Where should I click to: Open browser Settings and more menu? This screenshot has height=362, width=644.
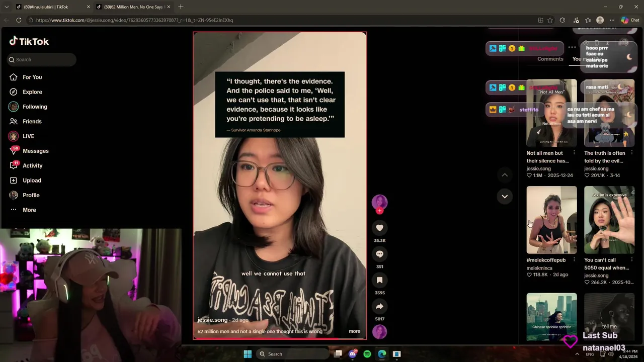612,20
